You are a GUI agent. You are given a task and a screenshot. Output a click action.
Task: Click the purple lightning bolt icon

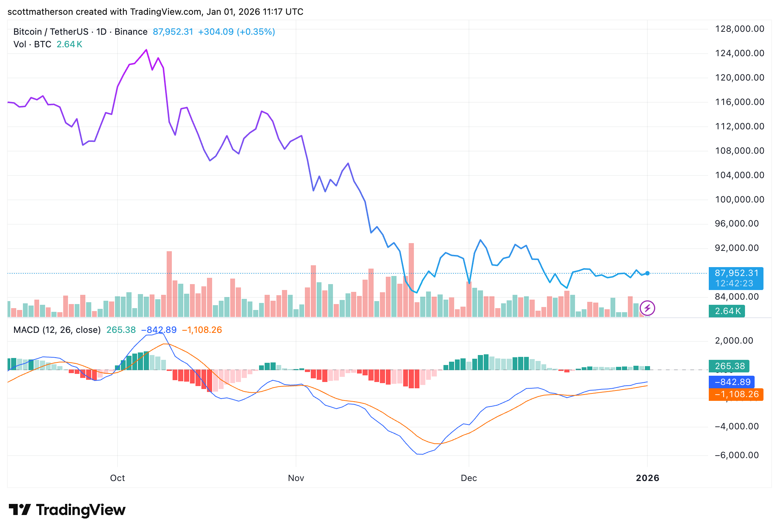[647, 308]
